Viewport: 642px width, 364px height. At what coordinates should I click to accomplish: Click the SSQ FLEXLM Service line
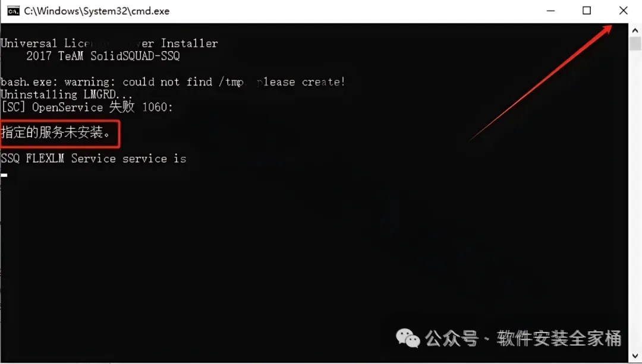point(94,159)
